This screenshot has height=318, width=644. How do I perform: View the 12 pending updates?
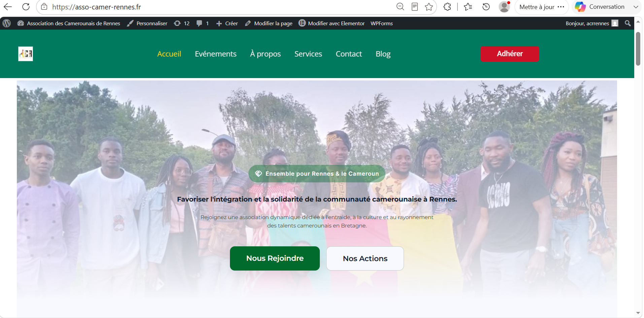pyautogui.click(x=182, y=23)
